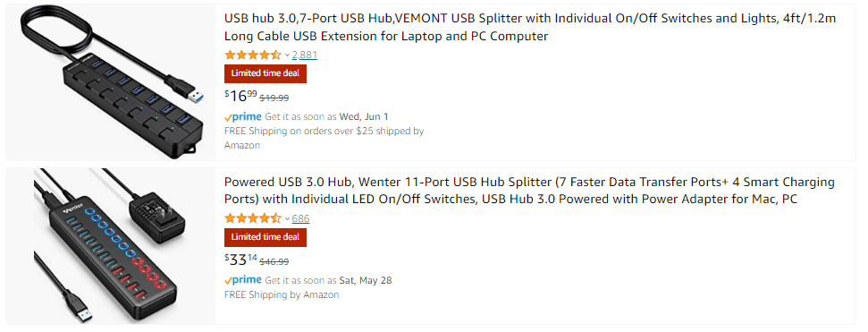Click the Limited time deal badge above $33.14
The height and width of the screenshot is (332, 868).
(265, 237)
